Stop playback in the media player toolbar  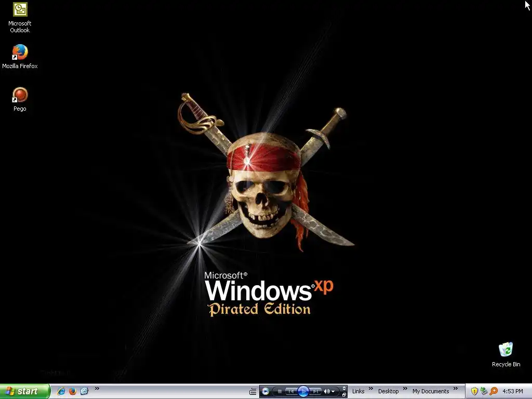coord(280,391)
